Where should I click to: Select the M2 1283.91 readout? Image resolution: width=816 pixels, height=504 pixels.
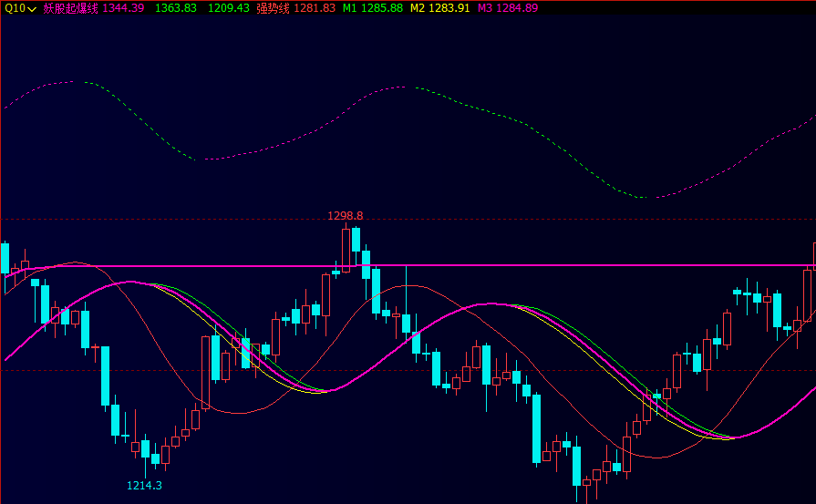tap(439, 8)
